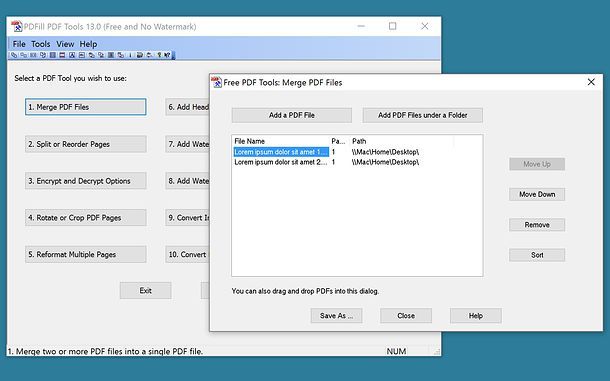Click 'Add PDF Files under a Folder' button
The image size is (610, 381).
click(422, 115)
